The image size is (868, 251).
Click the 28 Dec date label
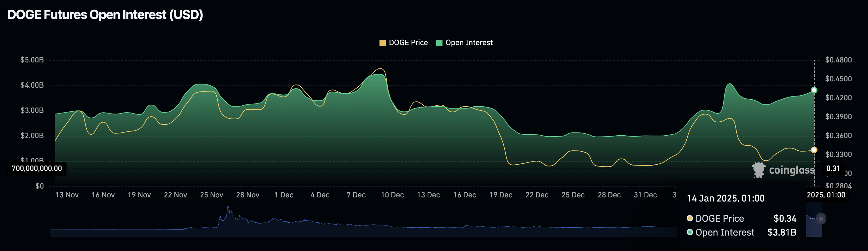pyautogui.click(x=609, y=195)
